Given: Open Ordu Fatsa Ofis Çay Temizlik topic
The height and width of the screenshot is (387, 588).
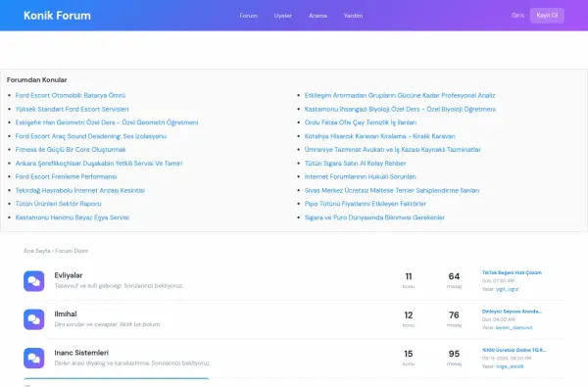Looking at the screenshot, I should (x=361, y=122).
